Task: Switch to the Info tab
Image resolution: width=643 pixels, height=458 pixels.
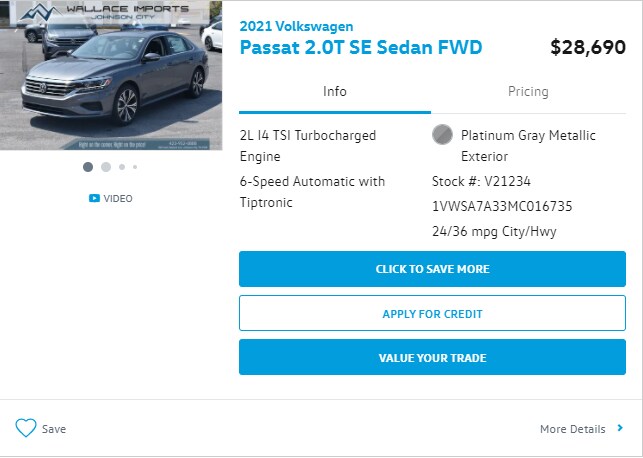Action: [335, 91]
